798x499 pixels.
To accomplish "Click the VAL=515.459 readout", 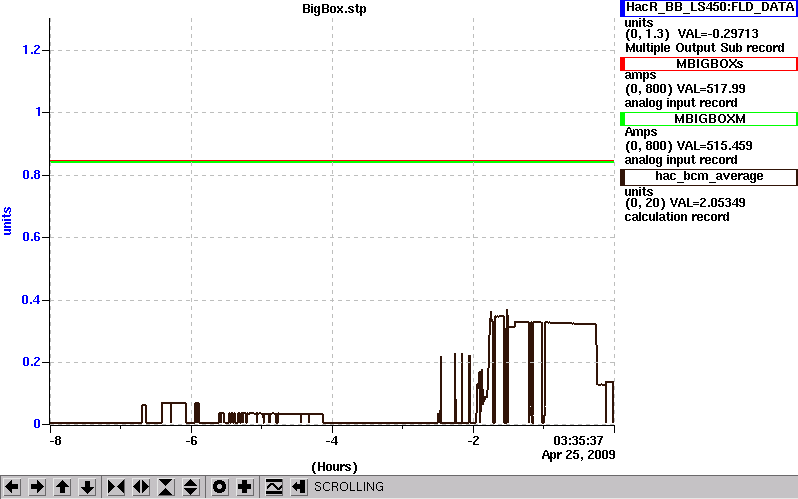I will tap(714, 146).
